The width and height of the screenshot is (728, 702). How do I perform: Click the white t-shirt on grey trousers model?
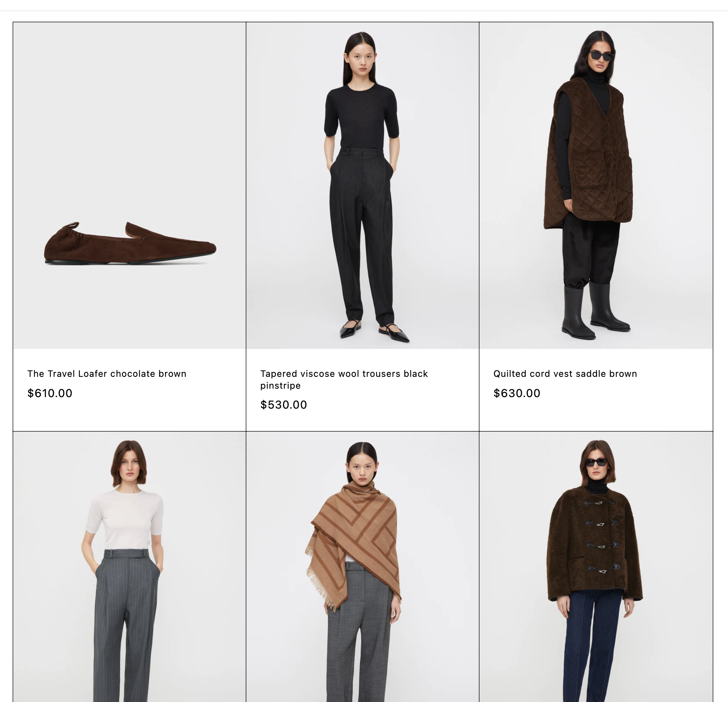125,519
